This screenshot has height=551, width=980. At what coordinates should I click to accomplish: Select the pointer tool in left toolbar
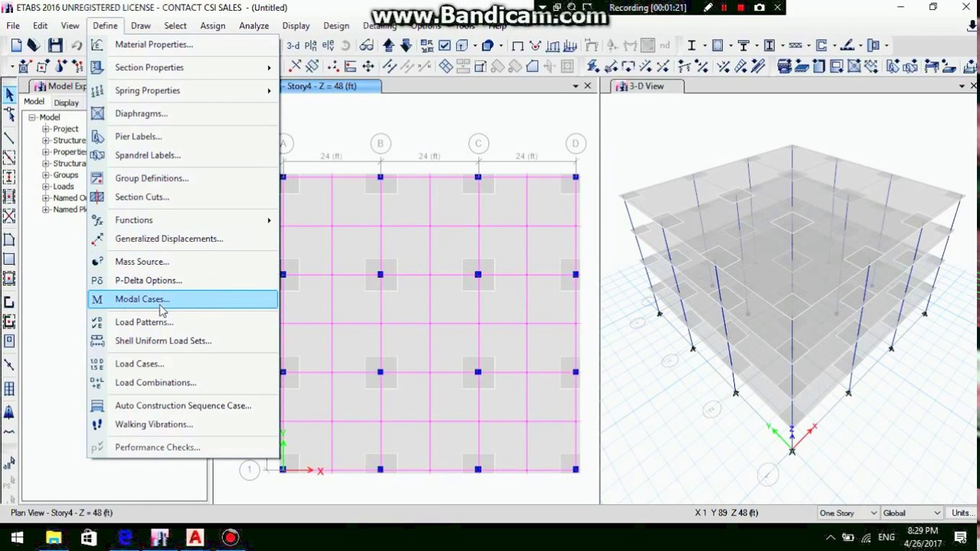tap(9, 95)
